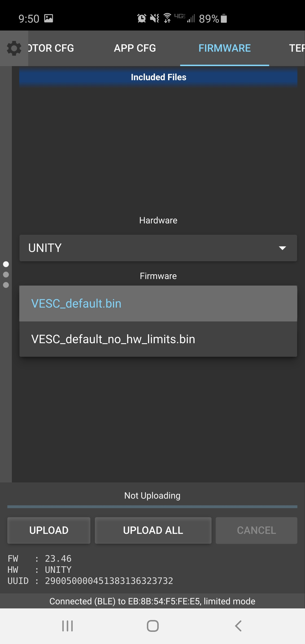Screen dimensions: 305x644
Task: Tap the image notification icon
Action: (49, 18)
